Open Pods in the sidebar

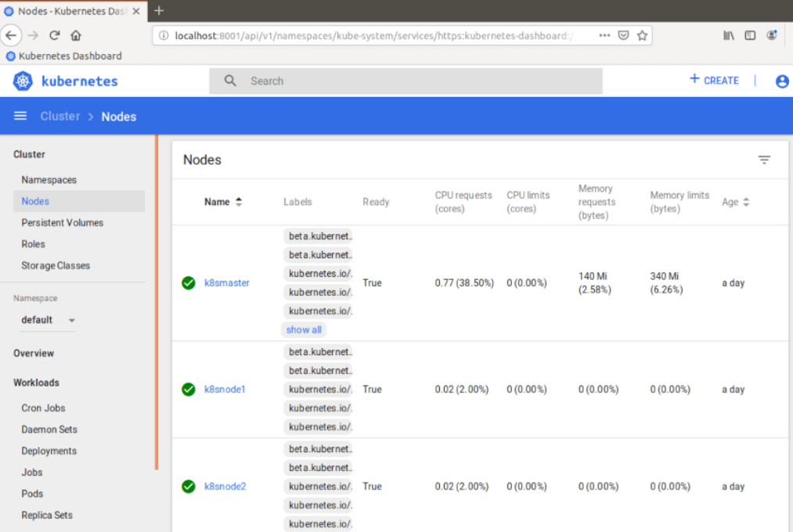[x=32, y=494]
